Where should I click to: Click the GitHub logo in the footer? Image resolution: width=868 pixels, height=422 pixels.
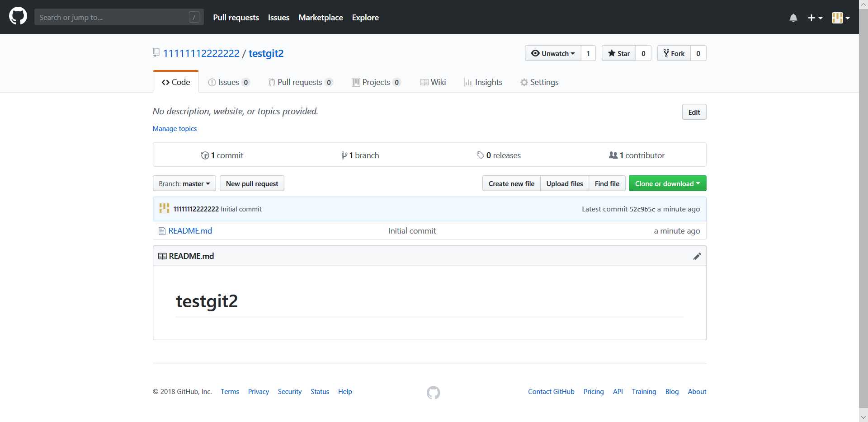[x=433, y=392]
